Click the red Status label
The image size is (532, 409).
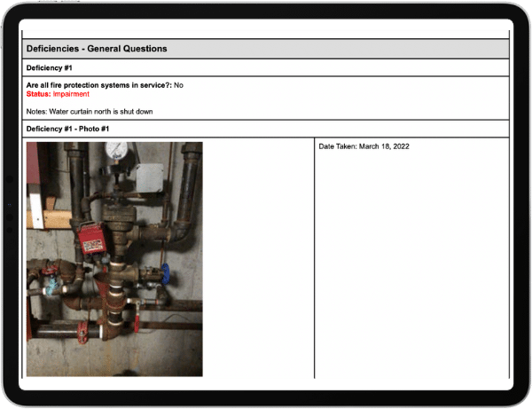click(x=39, y=94)
